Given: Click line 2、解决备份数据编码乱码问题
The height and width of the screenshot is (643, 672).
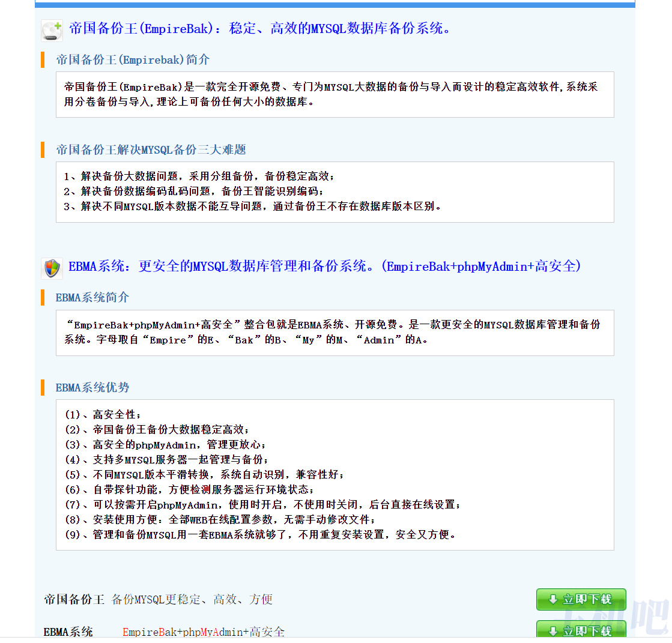Looking at the screenshot, I should (194, 191).
